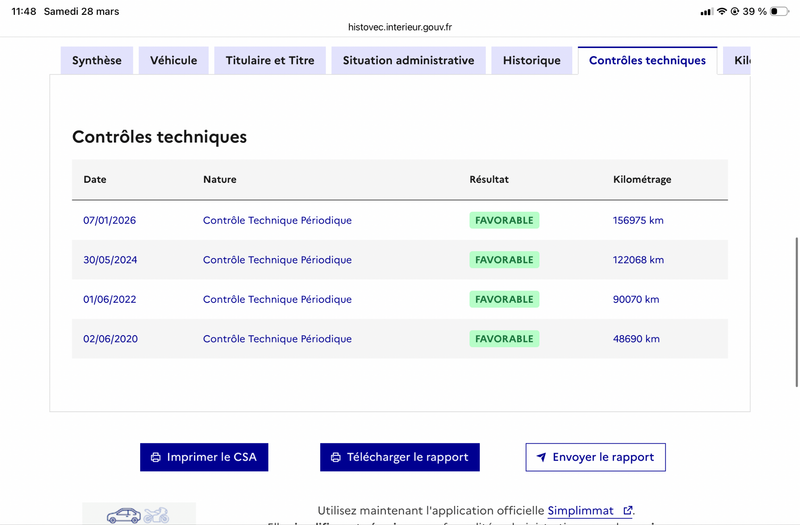Click the car and motorcycle illustration
This screenshot has height=525, width=800.
[139, 515]
